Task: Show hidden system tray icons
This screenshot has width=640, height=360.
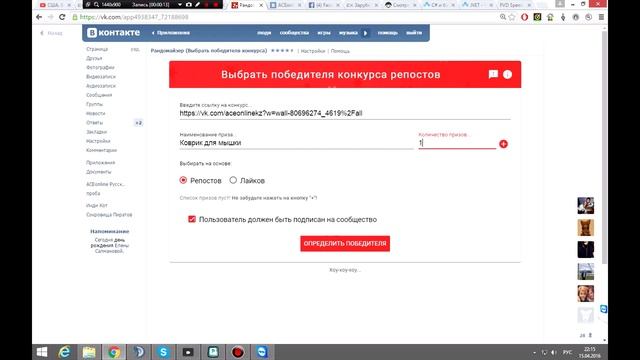Action: (x=534, y=352)
